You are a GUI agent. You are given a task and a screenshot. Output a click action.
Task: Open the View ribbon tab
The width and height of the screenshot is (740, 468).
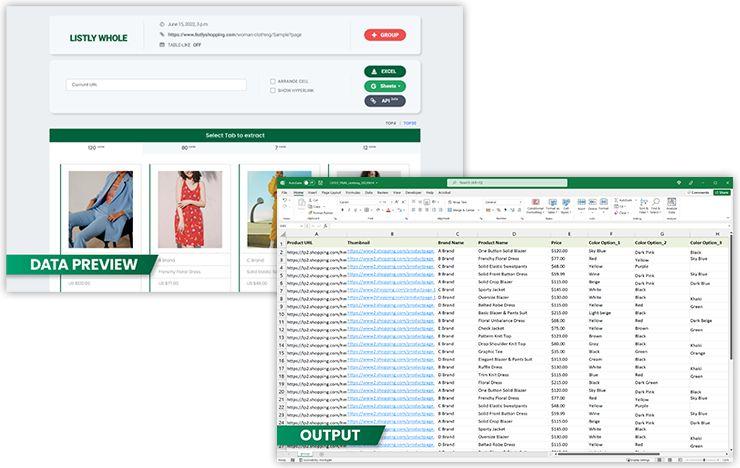pos(397,192)
